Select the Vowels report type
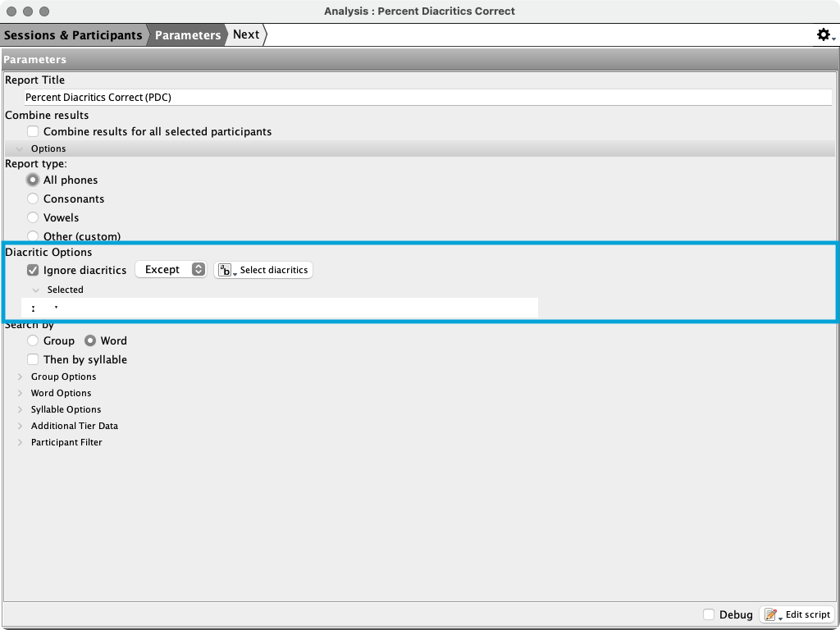Viewport: 840px width, 630px height. [x=33, y=217]
